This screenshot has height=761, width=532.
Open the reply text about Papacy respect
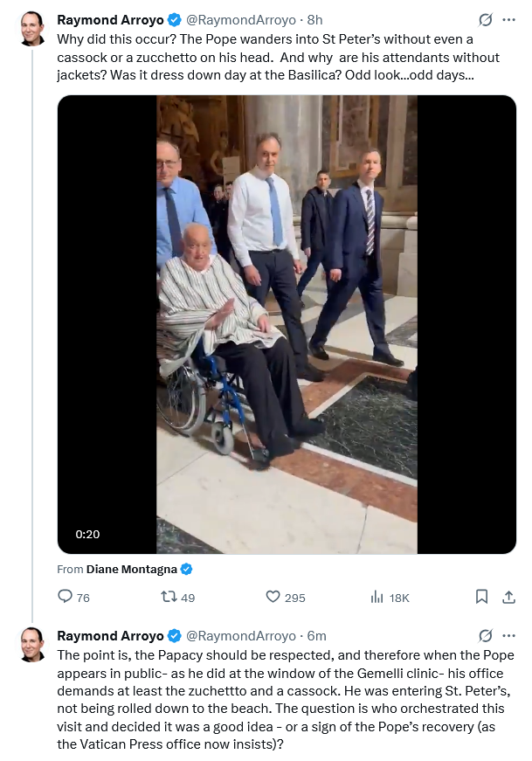point(285,699)
